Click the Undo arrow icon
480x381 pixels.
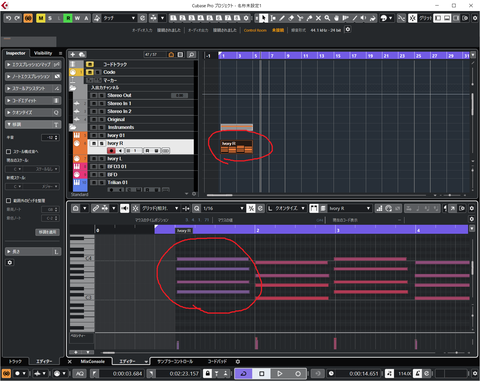click(x=9, y=18)
